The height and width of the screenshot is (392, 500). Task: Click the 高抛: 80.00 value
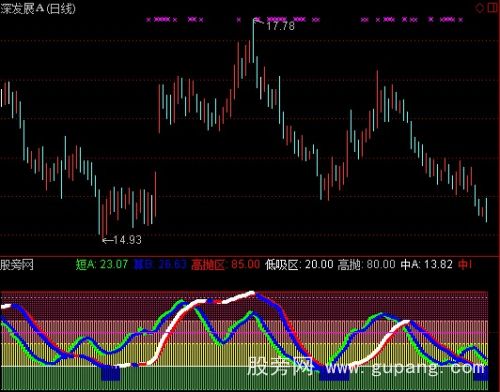tap(367, 264)
